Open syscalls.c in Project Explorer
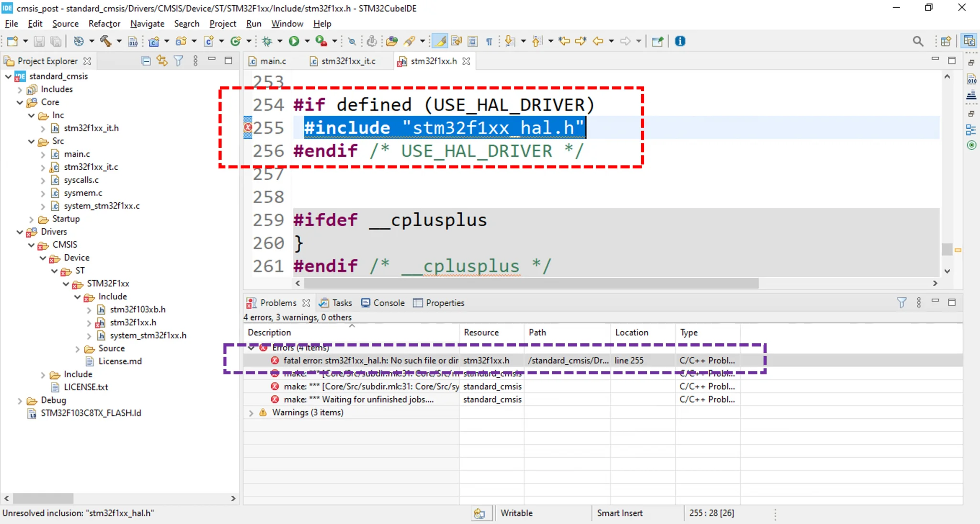This screenshot has width=980, height=524. tap(81, 180)
